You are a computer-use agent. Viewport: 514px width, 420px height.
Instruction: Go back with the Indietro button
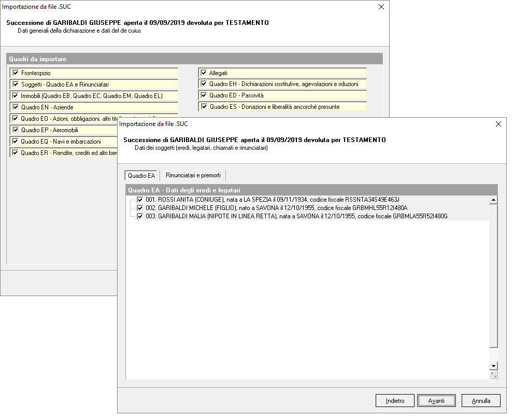tap(395, 401)
